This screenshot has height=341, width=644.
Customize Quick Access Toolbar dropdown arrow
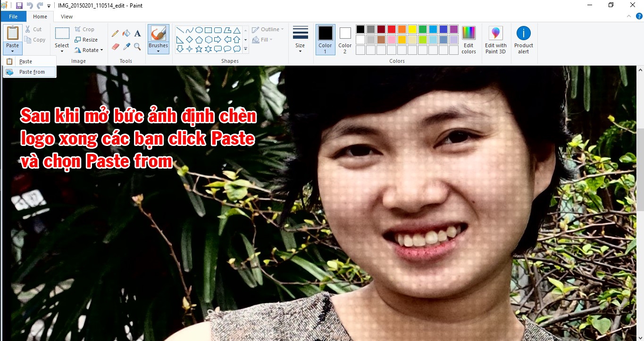click(x=49, y=6)
